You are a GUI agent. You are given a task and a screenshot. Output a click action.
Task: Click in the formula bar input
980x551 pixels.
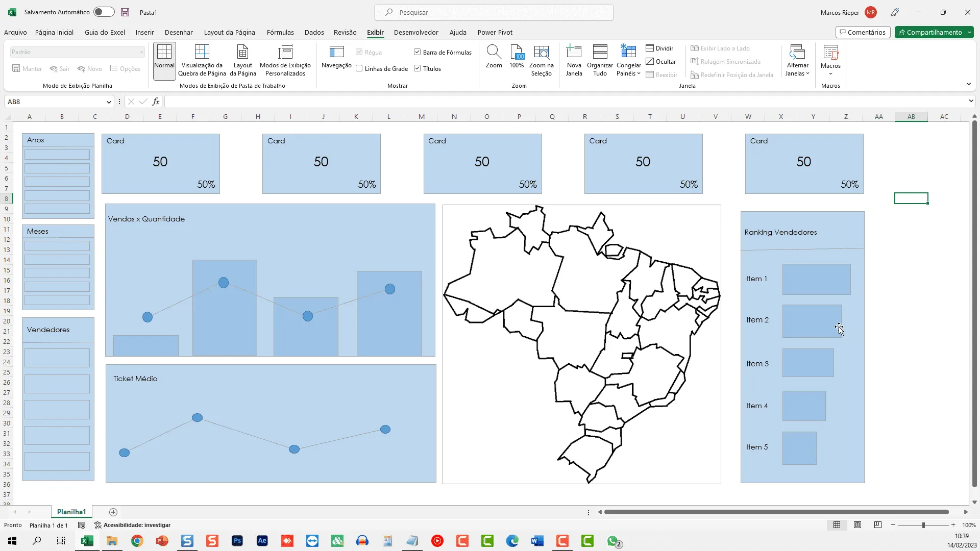click(566, 102)
